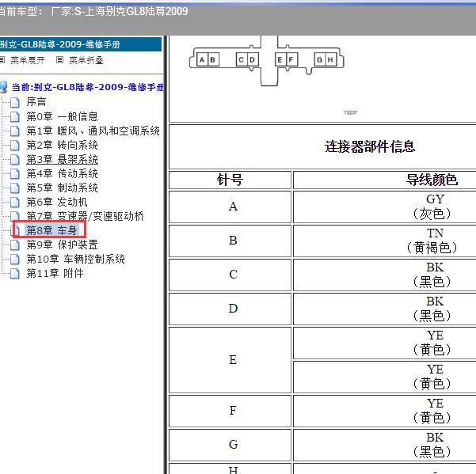This screenshot has width=476, height=474.
Task: Click pin G cell in the table
Action: pyautogui.click(x=230, y=445)
